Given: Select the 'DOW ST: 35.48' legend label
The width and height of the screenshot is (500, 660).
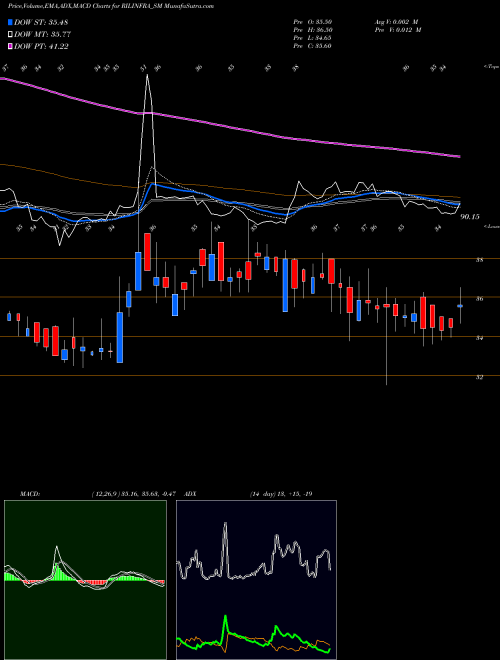Looking at the screenshot, I should pos(41,22).
